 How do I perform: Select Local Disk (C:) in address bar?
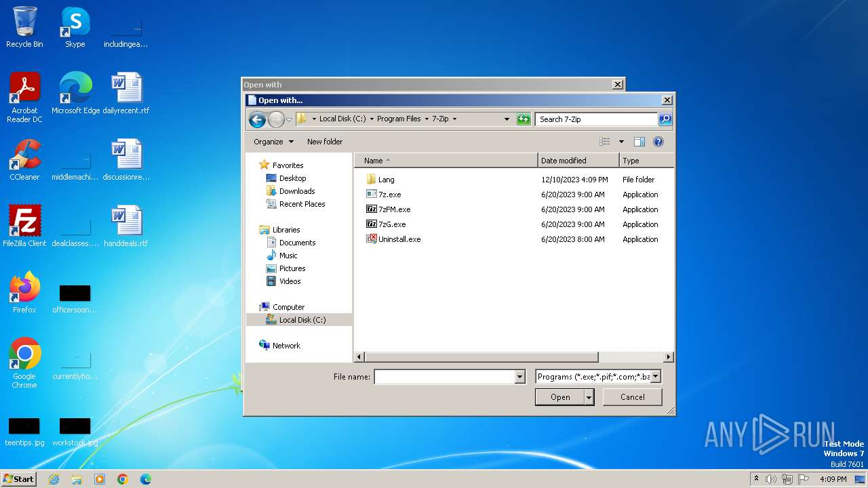(342, 119)
